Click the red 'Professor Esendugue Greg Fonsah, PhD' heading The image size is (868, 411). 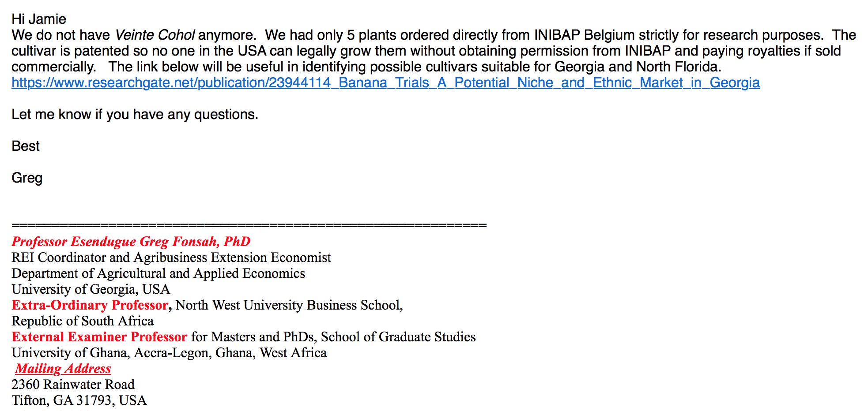[131, 242]
